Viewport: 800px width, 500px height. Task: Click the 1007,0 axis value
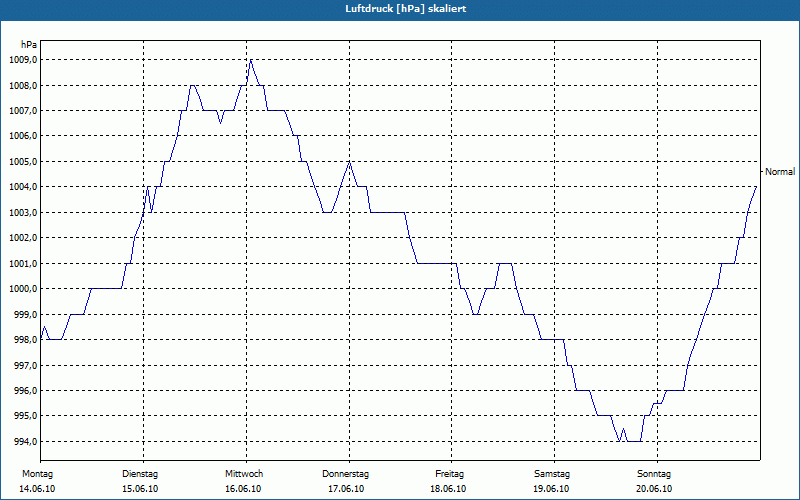point(23,111)
